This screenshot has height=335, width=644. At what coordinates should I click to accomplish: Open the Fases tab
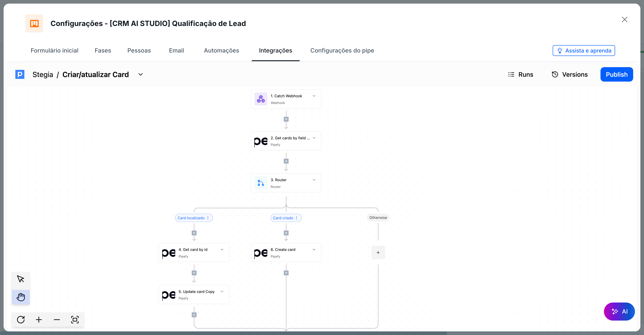click(103, 51)
